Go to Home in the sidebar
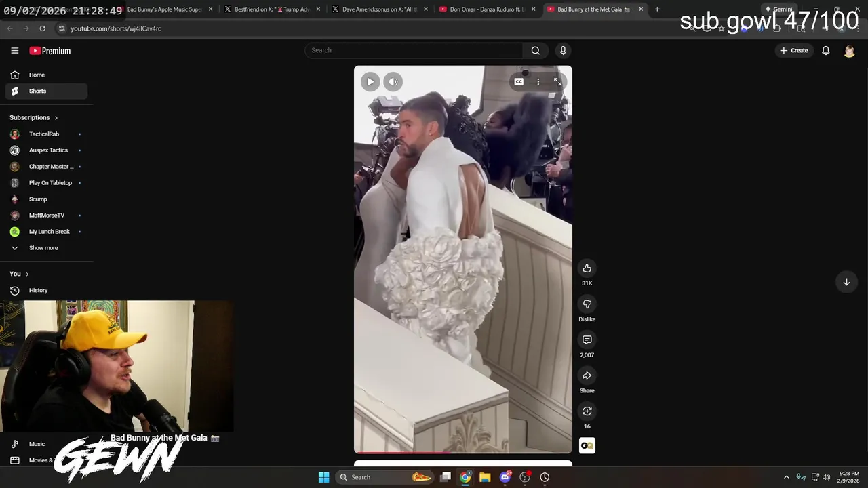 46,75
